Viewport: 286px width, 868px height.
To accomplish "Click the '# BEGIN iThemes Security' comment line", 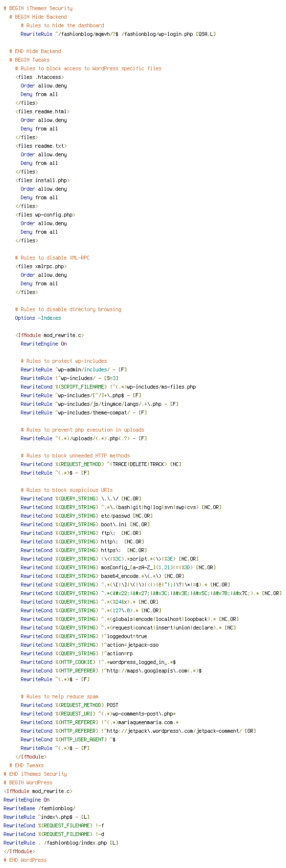I will click(x=38, y=8).
